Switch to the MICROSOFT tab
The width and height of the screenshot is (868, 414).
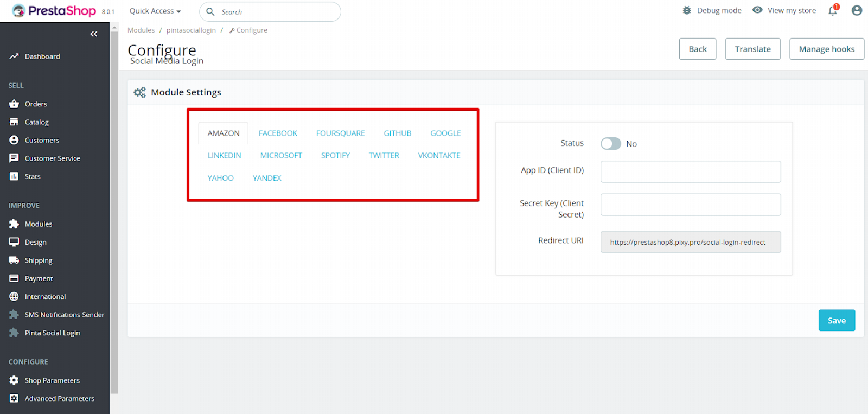point(281,156)
